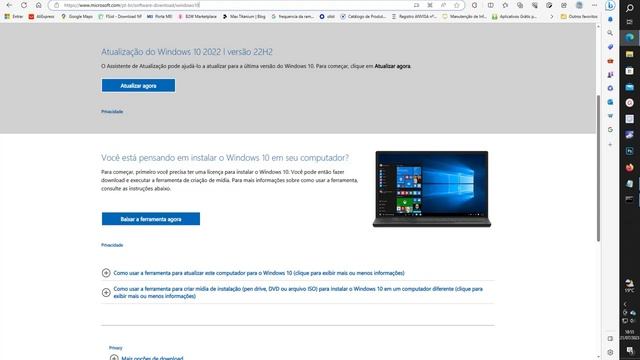
Task: Open AliExpress bookmark
Action: pos(41,17)
